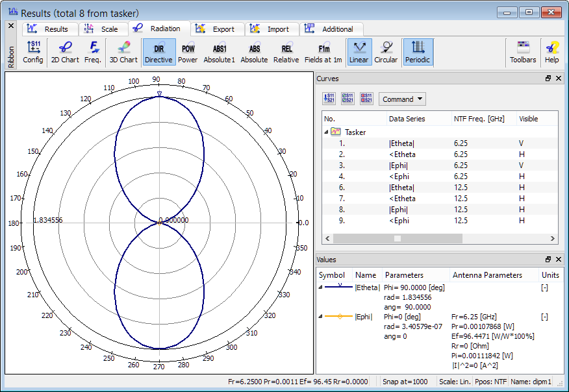Image resolution: width=569 pixels, height=392 pixels.
Task: Click the 2D Chart icon
Action: coord(65,52)
